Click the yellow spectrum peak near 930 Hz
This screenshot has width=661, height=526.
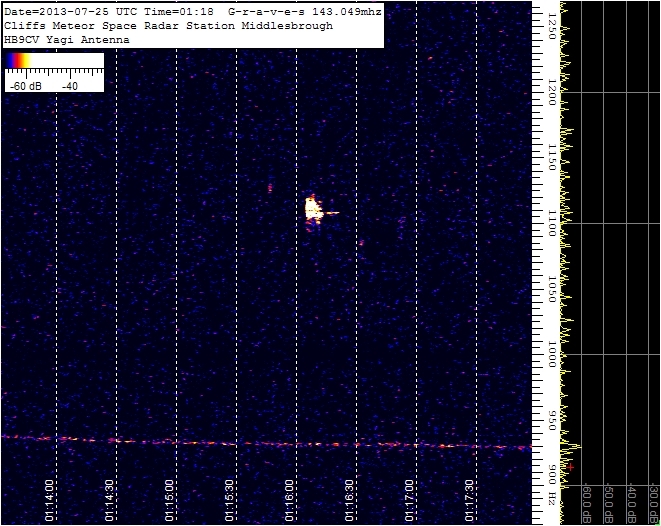(574, 446)
